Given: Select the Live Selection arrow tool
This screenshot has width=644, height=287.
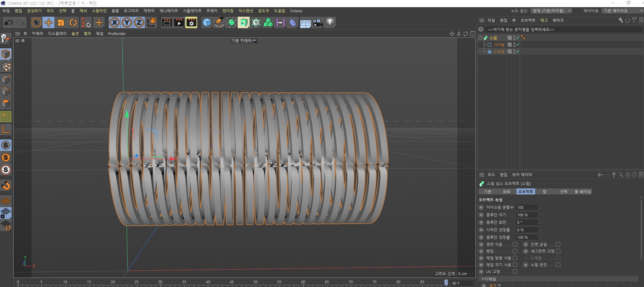Looking at the screenshot, I should 36,23.
